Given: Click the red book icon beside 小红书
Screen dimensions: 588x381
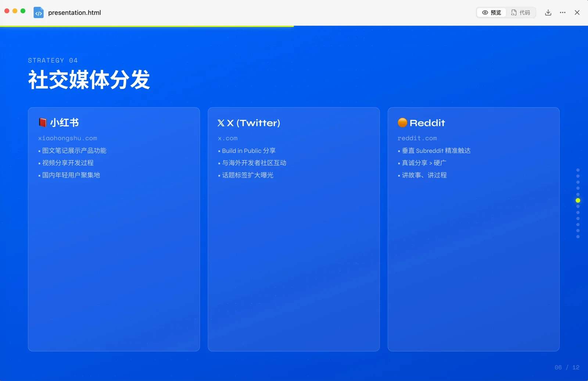Looking at the screenshot, I should tap(43, 122).
